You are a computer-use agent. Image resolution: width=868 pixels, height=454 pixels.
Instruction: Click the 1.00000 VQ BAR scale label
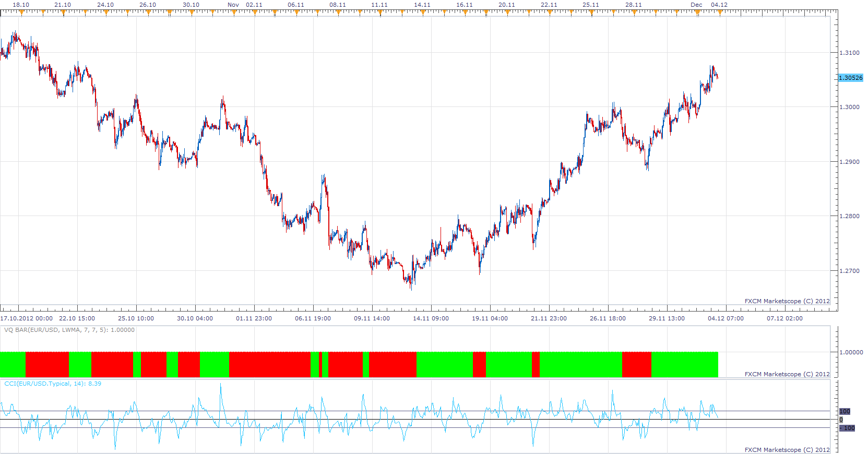pos(851,352)
